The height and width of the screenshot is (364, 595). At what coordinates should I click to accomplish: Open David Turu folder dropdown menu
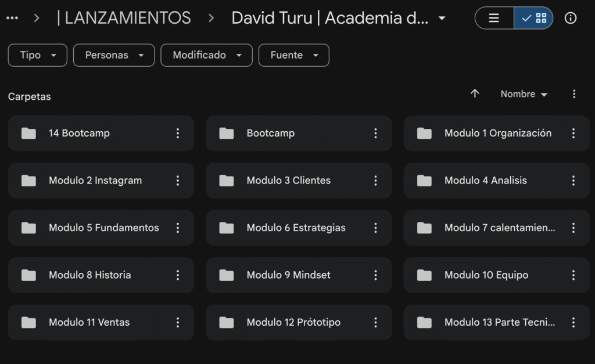click(x=442, y=18)
